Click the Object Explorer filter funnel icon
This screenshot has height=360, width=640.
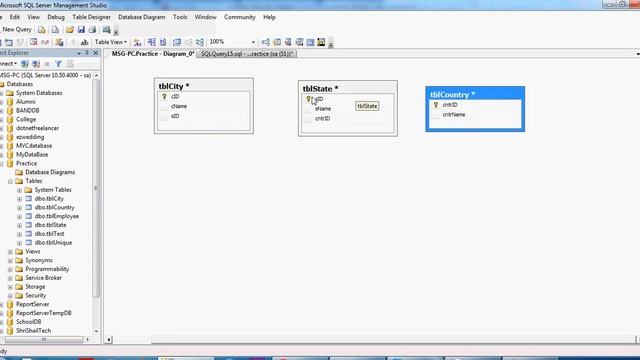[x=58, y=64]
